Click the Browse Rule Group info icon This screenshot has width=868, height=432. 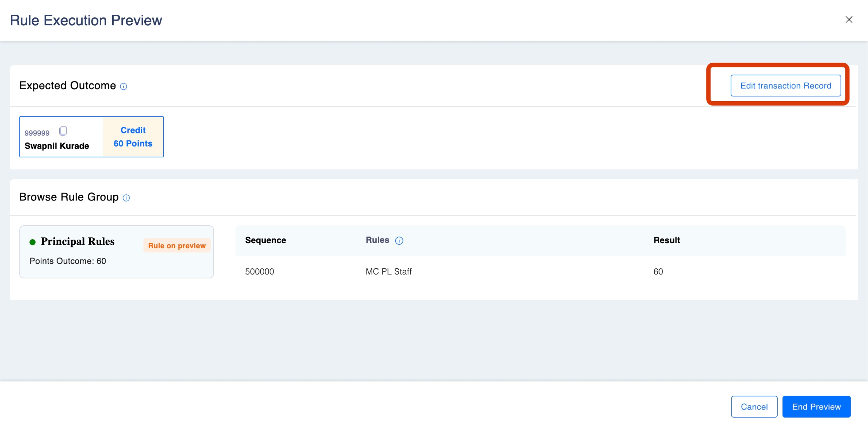(x=126, y=198)
